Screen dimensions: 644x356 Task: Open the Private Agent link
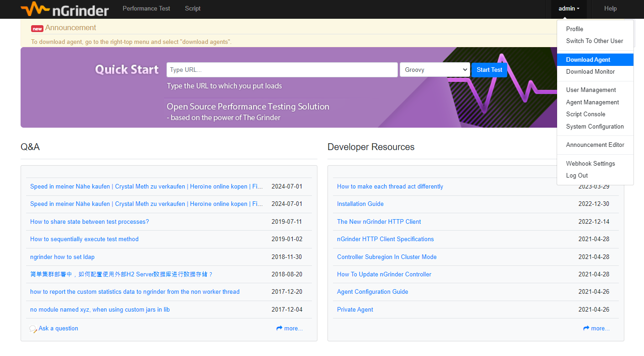pyautogui.click(x=355, y=309)
